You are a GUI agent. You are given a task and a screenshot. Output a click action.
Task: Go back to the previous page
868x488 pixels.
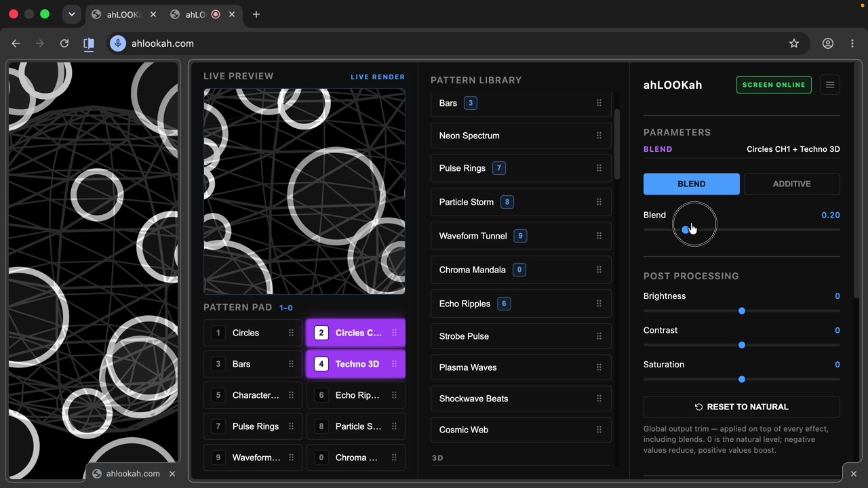click(16, 43)
